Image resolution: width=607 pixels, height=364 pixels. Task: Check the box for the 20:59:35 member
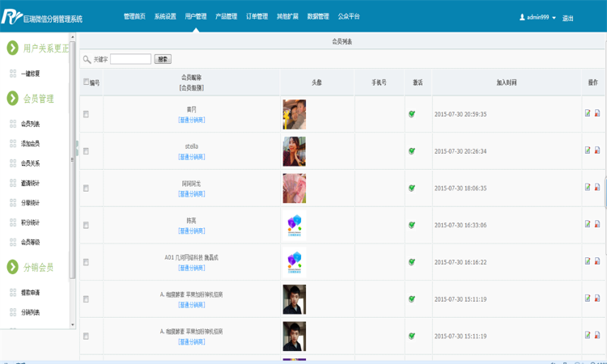(x=86, y=114)
